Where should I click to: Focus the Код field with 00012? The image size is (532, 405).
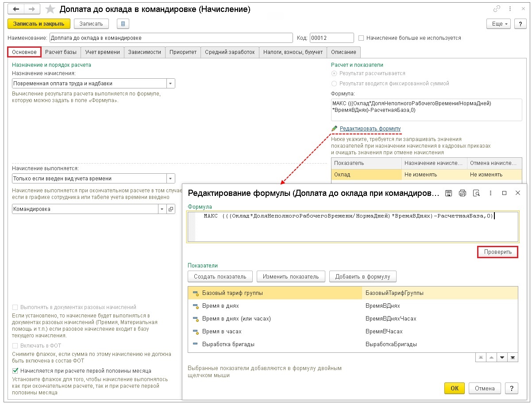(x=332, y=38)
